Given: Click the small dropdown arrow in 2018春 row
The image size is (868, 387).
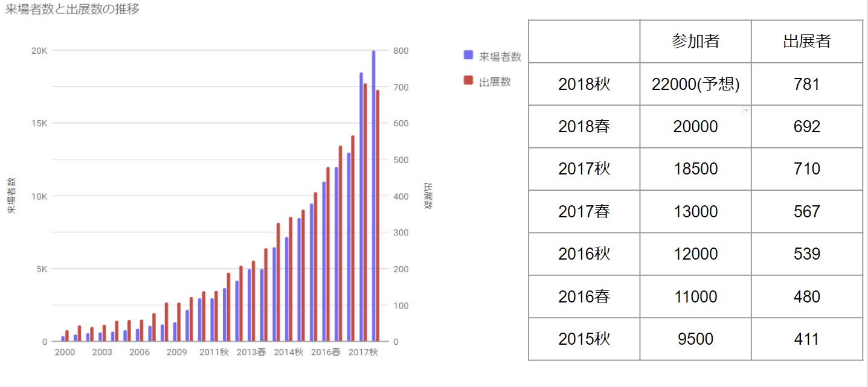Looking at the screenshot, I should 746,110.
